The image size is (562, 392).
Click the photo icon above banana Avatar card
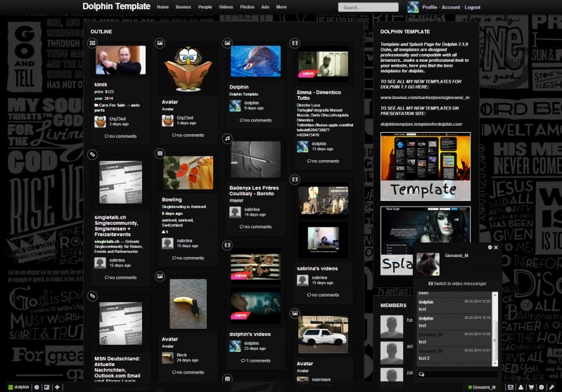coord(160,276)
